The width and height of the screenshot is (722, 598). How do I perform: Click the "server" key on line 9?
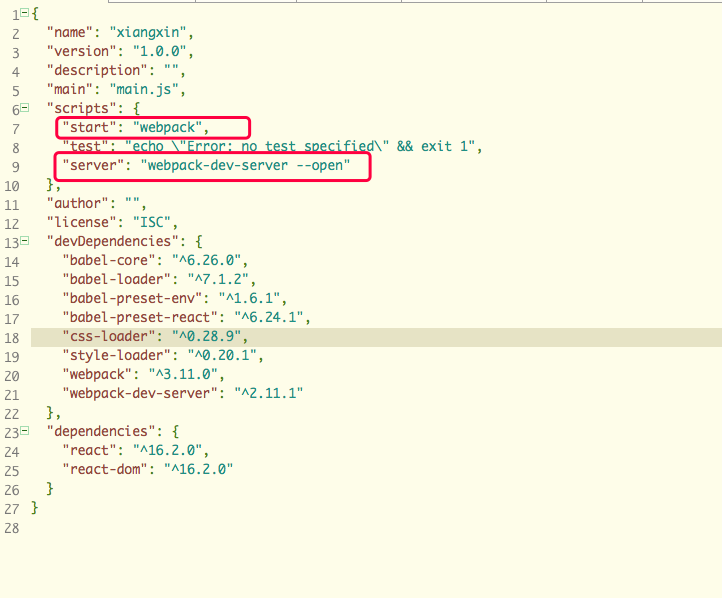click(x=93, y=165)
